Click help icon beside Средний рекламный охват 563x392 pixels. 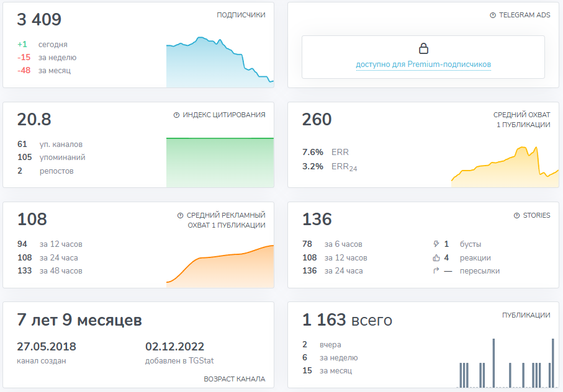pyautogui.click(x=180, y=215)
